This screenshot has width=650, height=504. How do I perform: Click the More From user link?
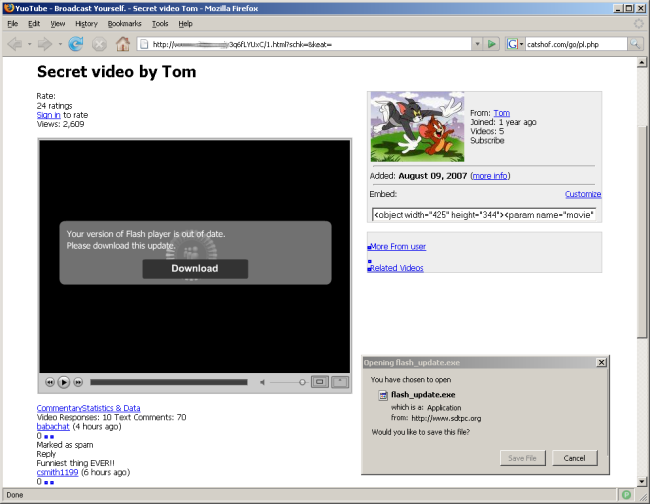point(398,247)
